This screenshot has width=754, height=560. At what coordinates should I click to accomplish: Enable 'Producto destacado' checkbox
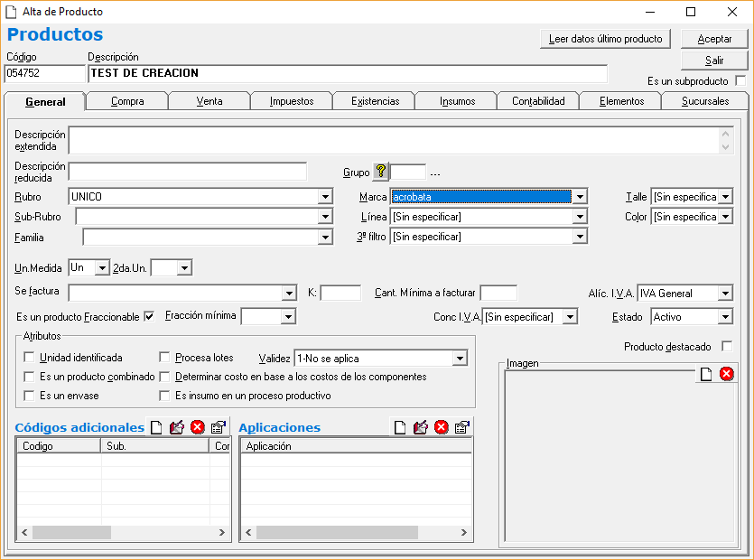click(727, 347)
